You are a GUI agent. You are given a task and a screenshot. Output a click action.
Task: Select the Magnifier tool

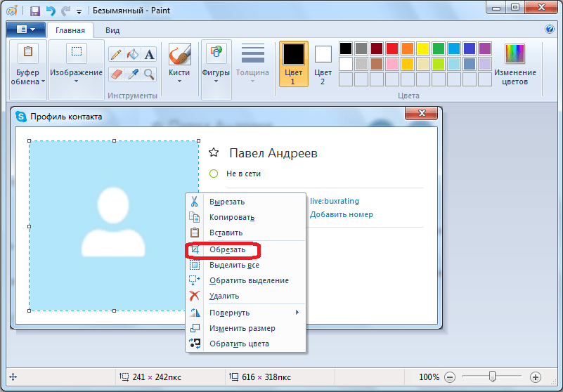[149, 74]
